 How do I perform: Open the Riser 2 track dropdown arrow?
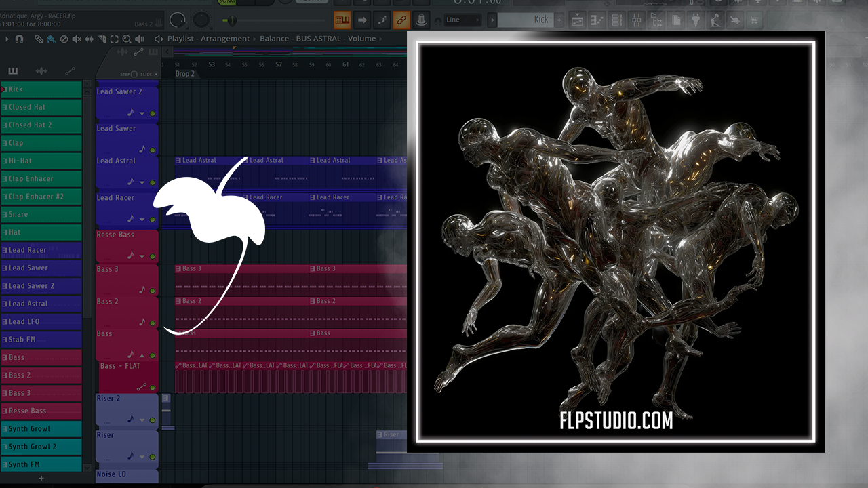142,420
